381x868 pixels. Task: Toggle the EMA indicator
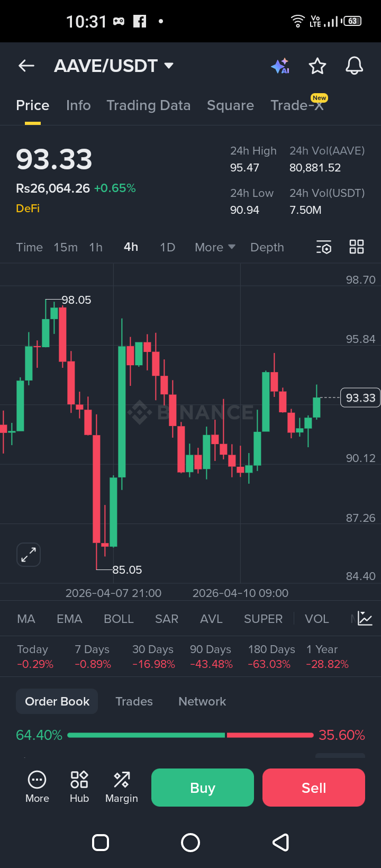(69, 619)
